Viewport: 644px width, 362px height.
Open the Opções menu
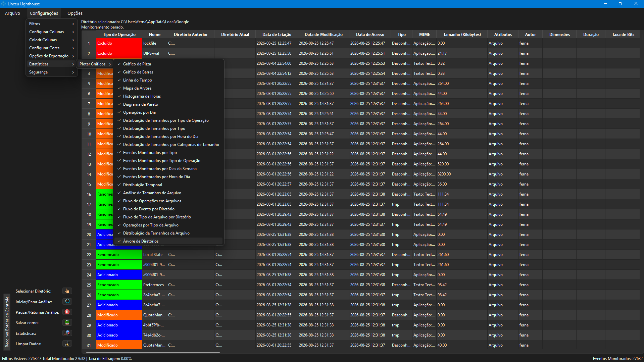click(x=75, y=13)
